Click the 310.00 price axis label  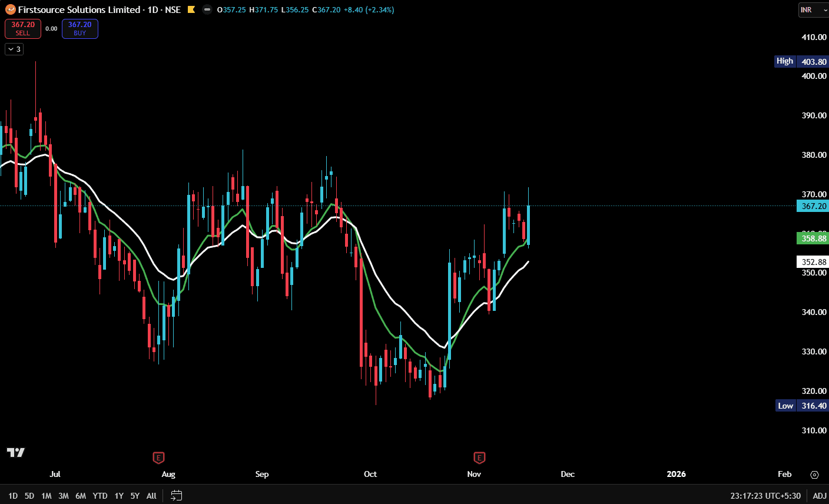tap(814, 430)
